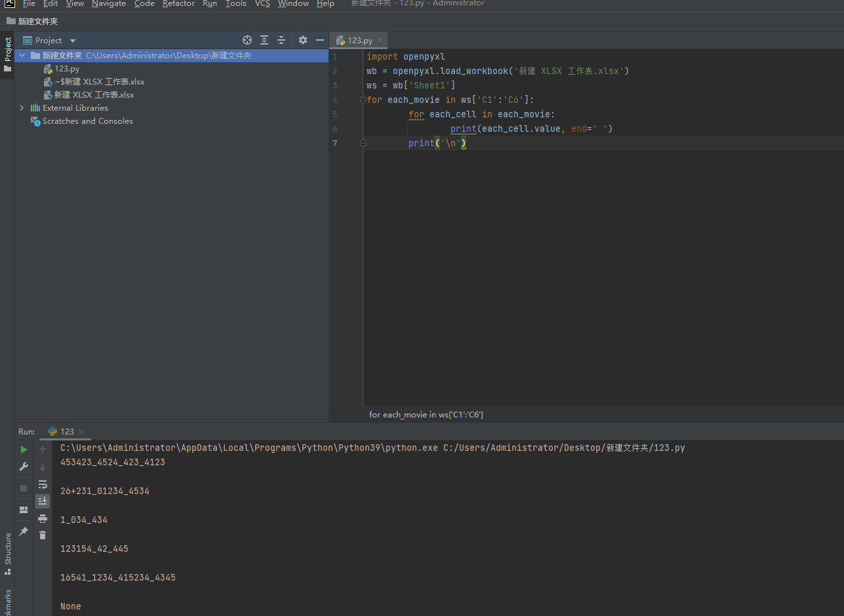Screen dimensions: 844x616
Task: Toggle soft-wrap in Run console
Action: coord(43,484)
